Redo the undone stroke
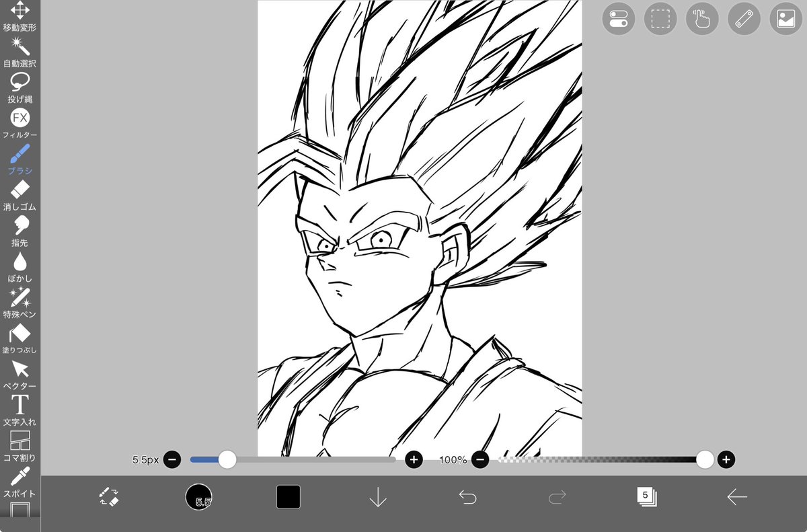This screenshot has height=532, width=807. (558, 497)
